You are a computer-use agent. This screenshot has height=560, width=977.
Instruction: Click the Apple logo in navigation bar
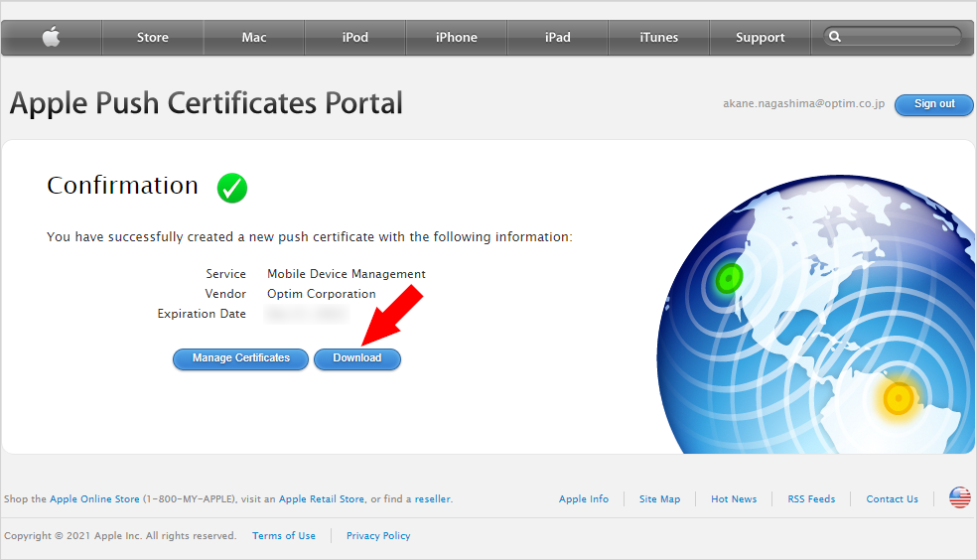[x=51, y=37]
